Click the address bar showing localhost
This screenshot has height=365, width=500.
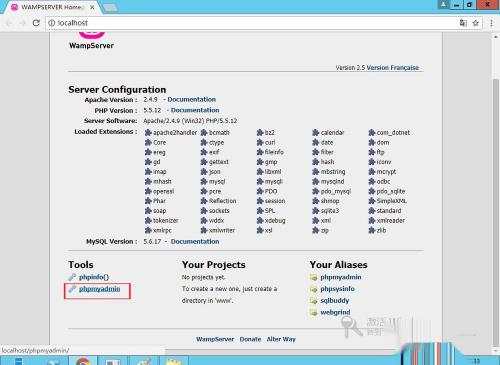(x=253, y=23)
